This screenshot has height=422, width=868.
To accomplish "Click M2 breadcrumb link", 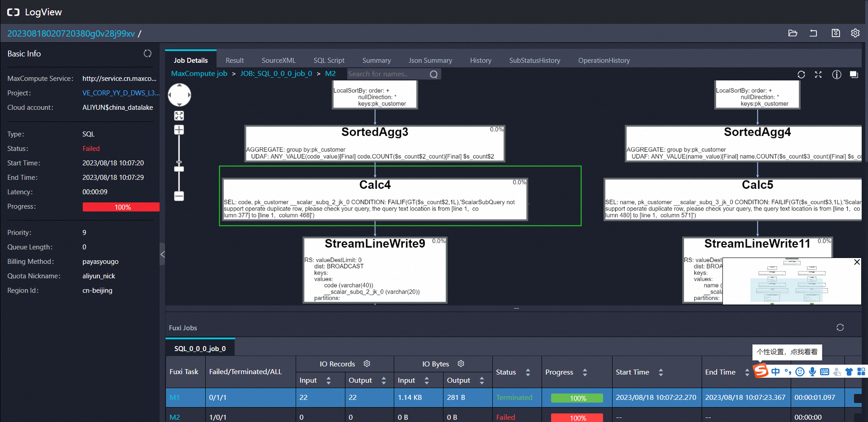I will click(330, 74).
